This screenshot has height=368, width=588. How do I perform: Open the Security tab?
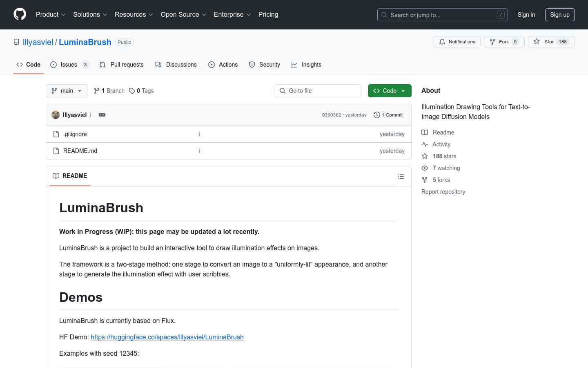(265, 65)
